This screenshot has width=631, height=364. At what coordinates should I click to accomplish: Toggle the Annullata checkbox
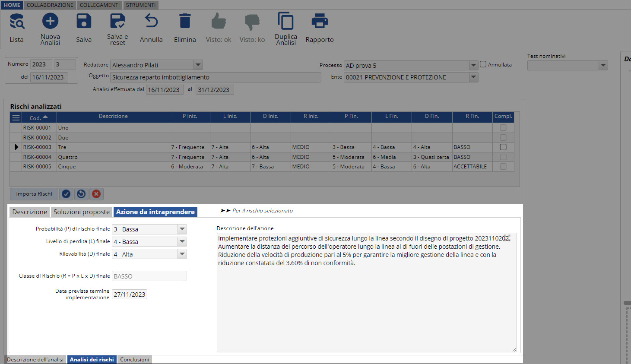[x=483, y=64]
